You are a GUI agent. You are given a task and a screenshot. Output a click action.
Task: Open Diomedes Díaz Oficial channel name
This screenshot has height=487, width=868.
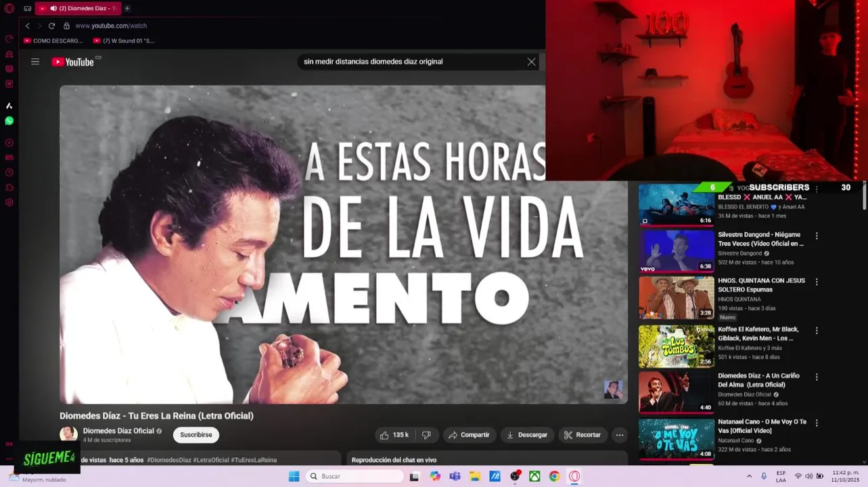tap(118, 431)
